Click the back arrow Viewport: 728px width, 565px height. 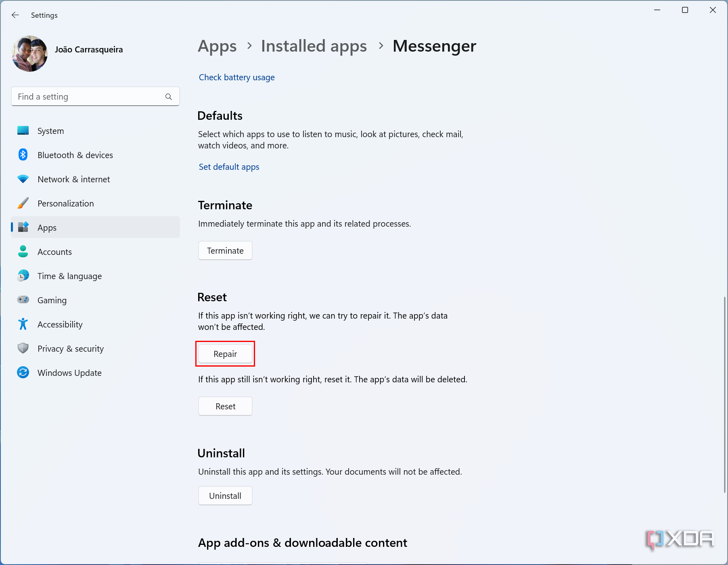click(x=15, y=15)
